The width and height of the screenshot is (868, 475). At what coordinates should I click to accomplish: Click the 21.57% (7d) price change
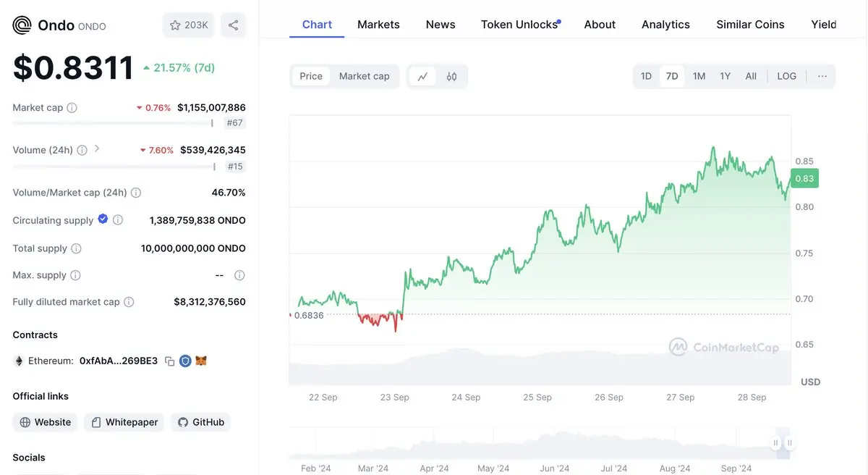pos(179,67)
